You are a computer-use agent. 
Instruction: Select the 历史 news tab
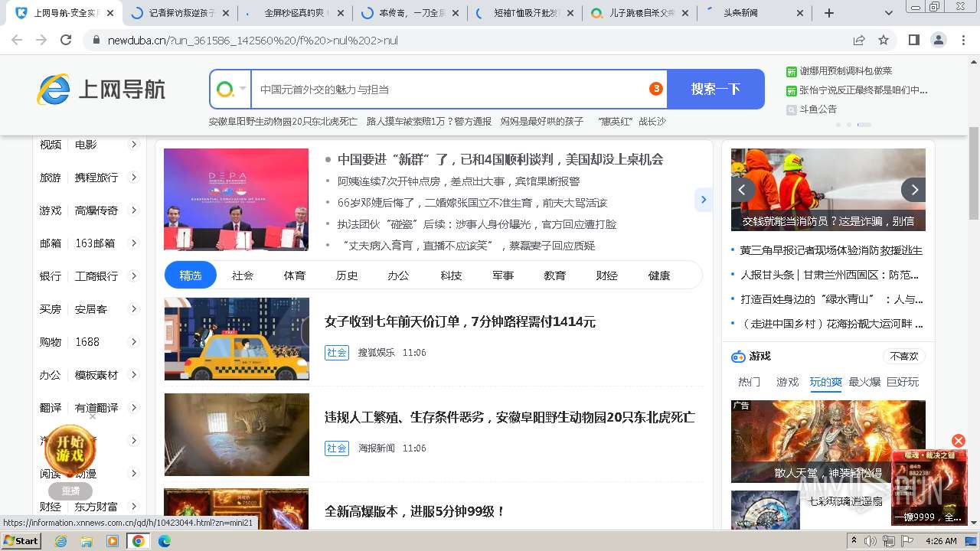(x=347, y=275)
